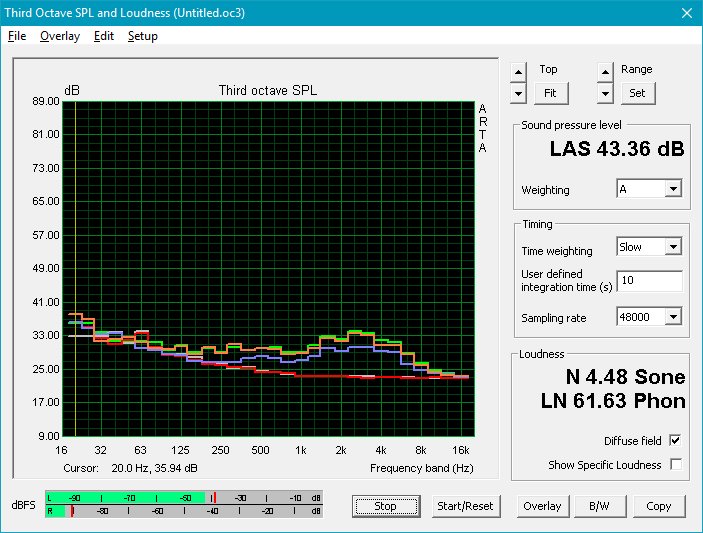Click the Range down arrow stepper
The height and width of the screenshot is (533, 703).
(x=605, y=94)
